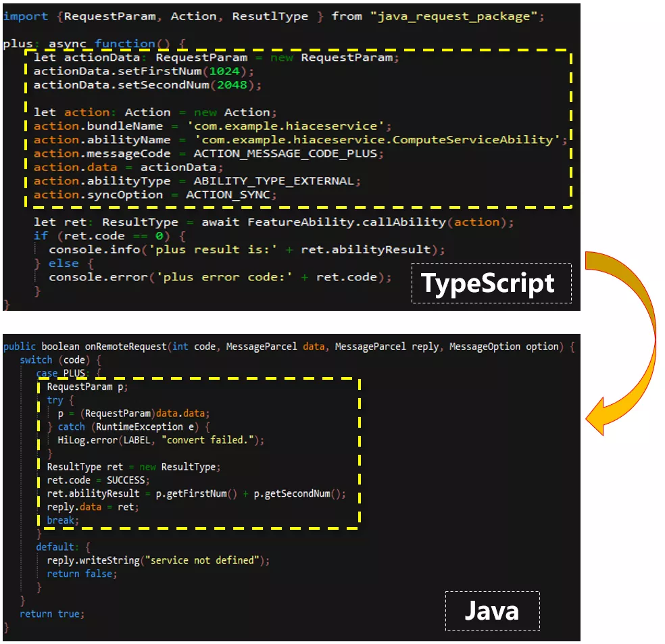Click the "ret.code = SUCCESS;" line

tap(99, 480)
